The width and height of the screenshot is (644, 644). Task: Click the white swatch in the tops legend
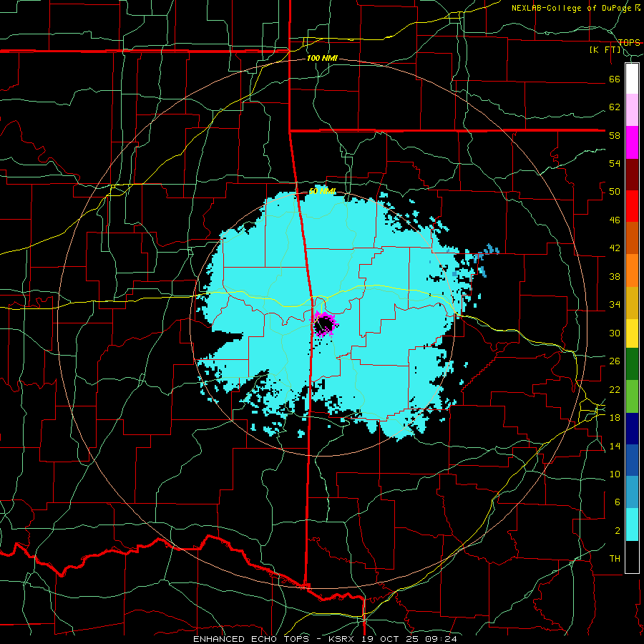[x=632, y=79]
